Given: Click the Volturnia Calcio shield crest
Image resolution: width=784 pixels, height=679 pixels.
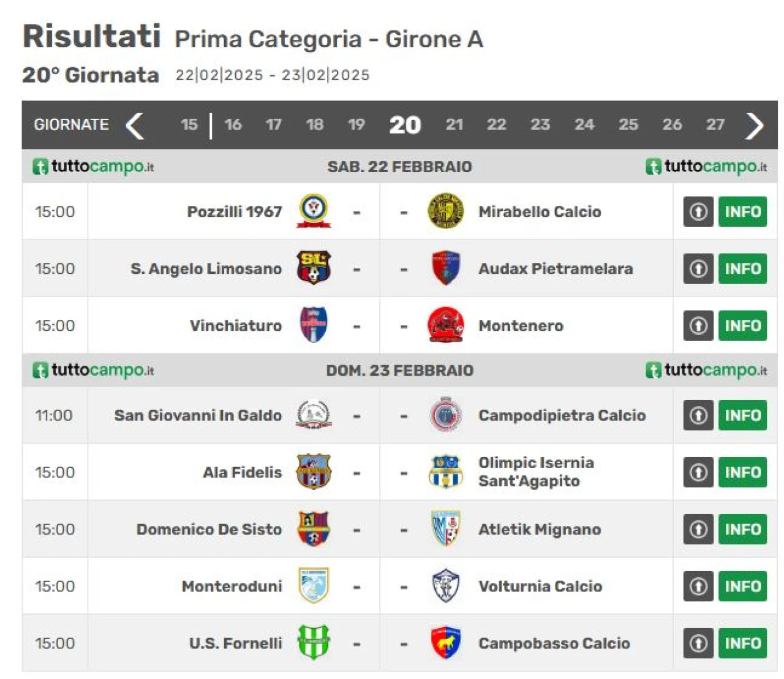Looking at the screenshot, I should (445, 585).
